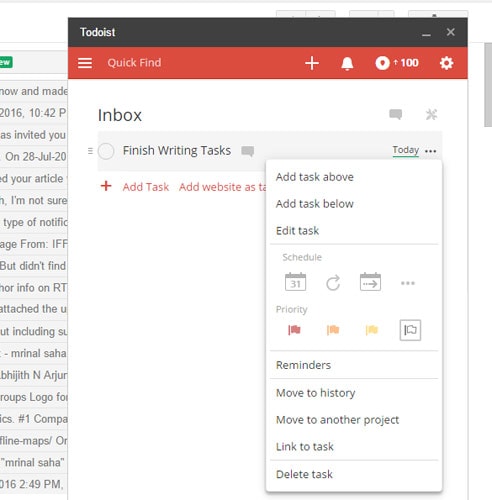Open comments on Finish Writing Tasks
This screenshot has width=492, height=500.
click(247, 151)
